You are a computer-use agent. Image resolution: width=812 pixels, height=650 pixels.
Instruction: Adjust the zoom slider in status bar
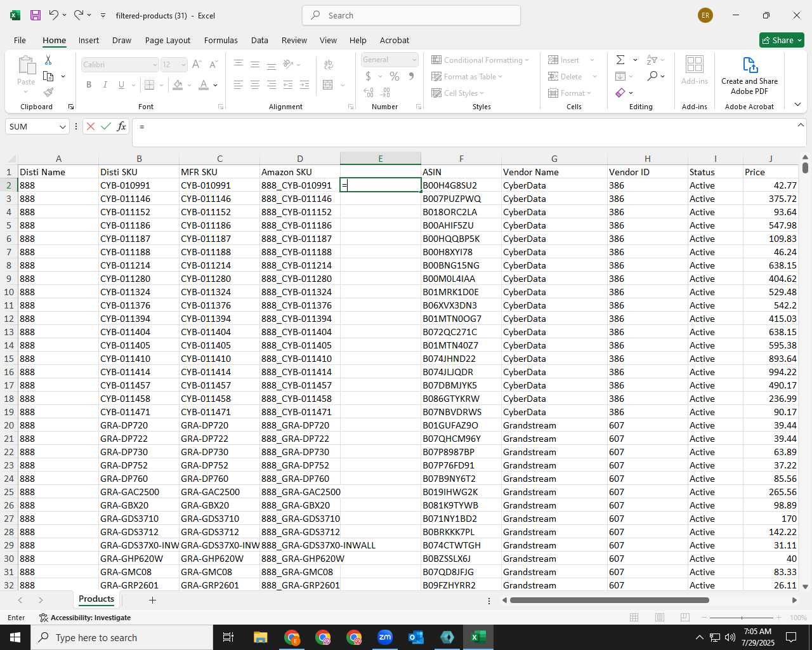(x=742, y=618)
